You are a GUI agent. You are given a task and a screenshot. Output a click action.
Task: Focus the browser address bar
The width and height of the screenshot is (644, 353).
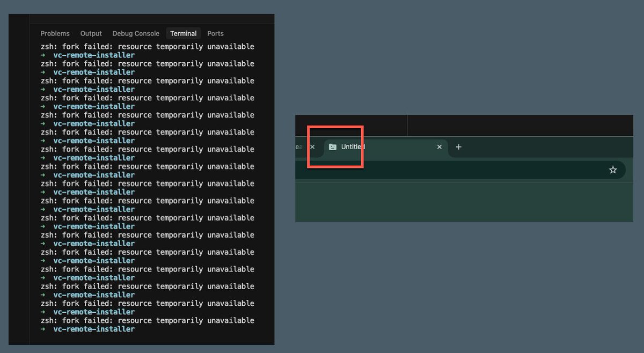point(460,170)
